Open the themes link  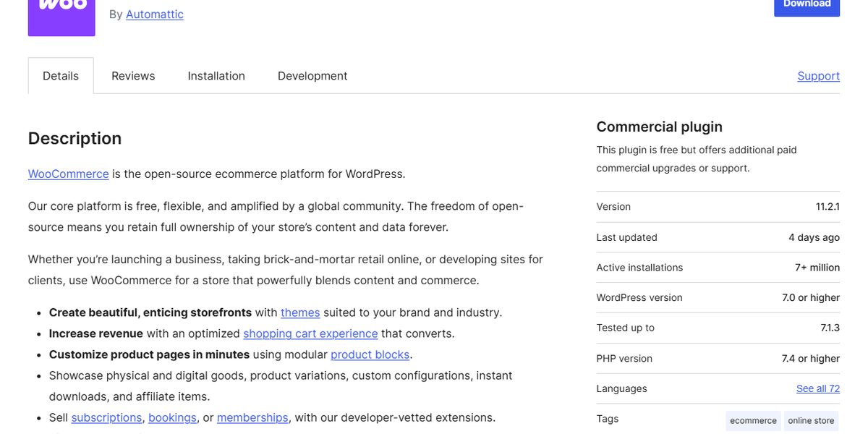tap(300, 312)
